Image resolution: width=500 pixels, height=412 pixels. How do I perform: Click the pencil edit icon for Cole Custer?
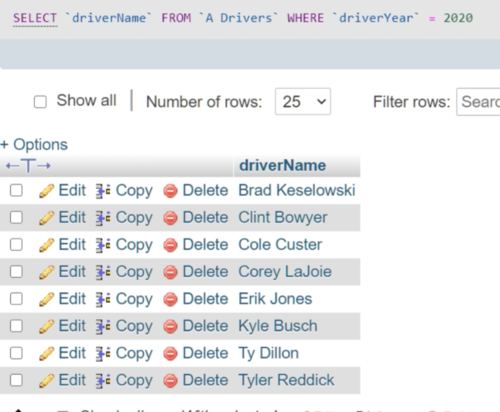click(x=46, y=245)
